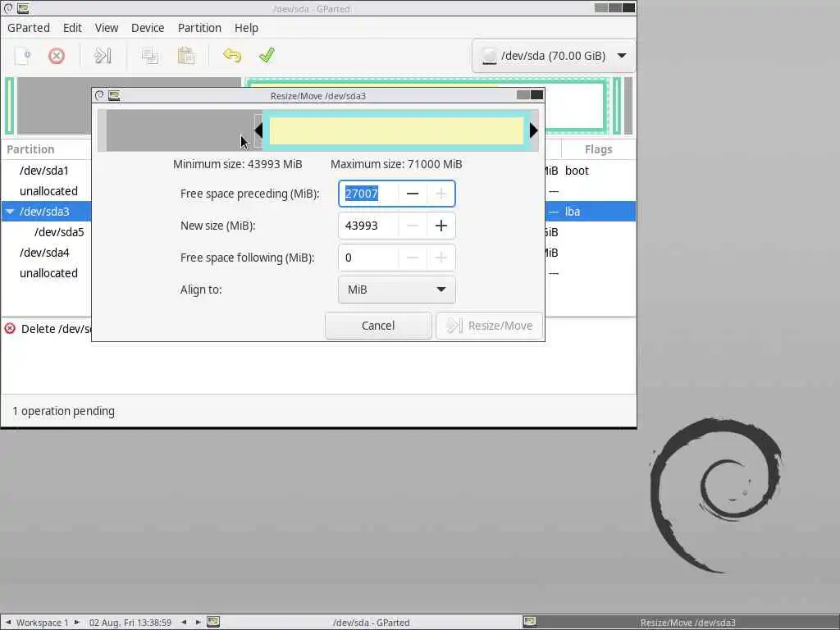Open the GParted menu
This screenshot has height=630, width=840.
tap(29, 28)
